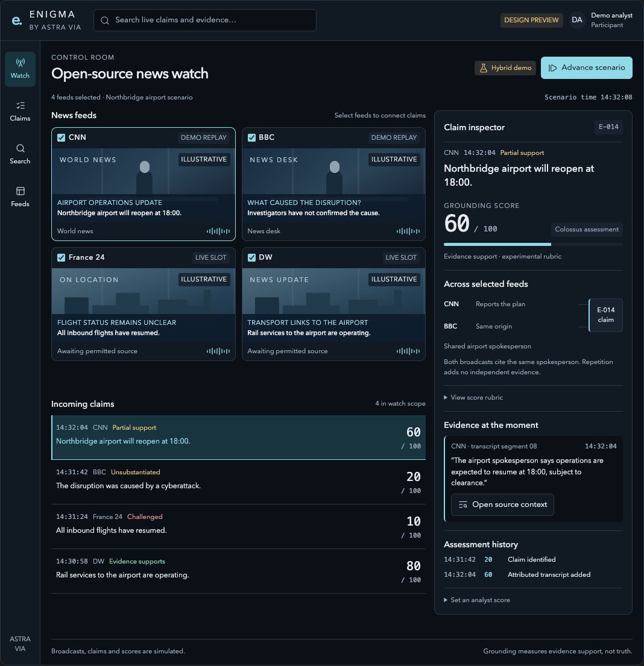Click the France 24 LIVE SLOT label
Viewport: 644px width, 666px height.
tap(211, 257)
